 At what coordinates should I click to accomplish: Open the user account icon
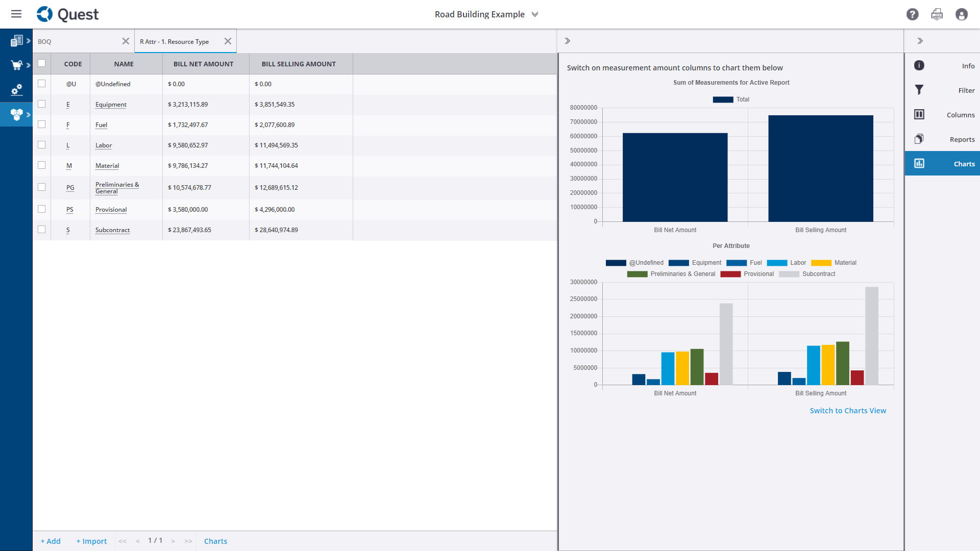coord(961,14)
